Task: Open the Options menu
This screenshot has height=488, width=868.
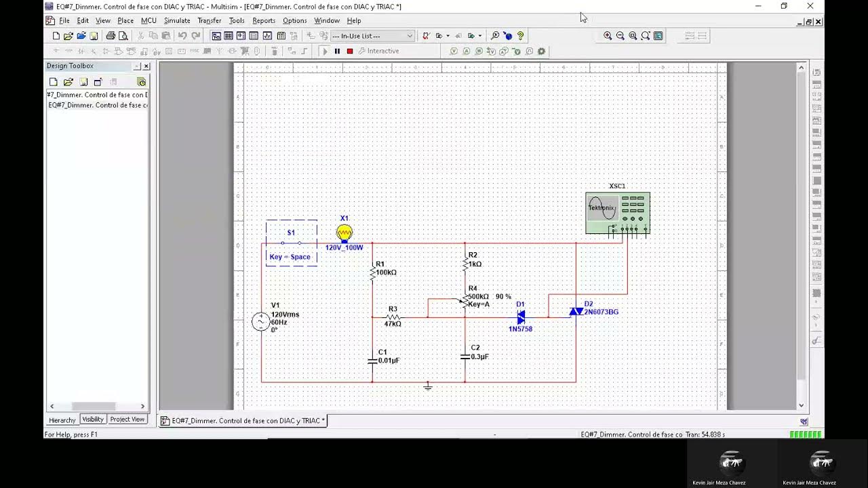Action: (294, 21)
